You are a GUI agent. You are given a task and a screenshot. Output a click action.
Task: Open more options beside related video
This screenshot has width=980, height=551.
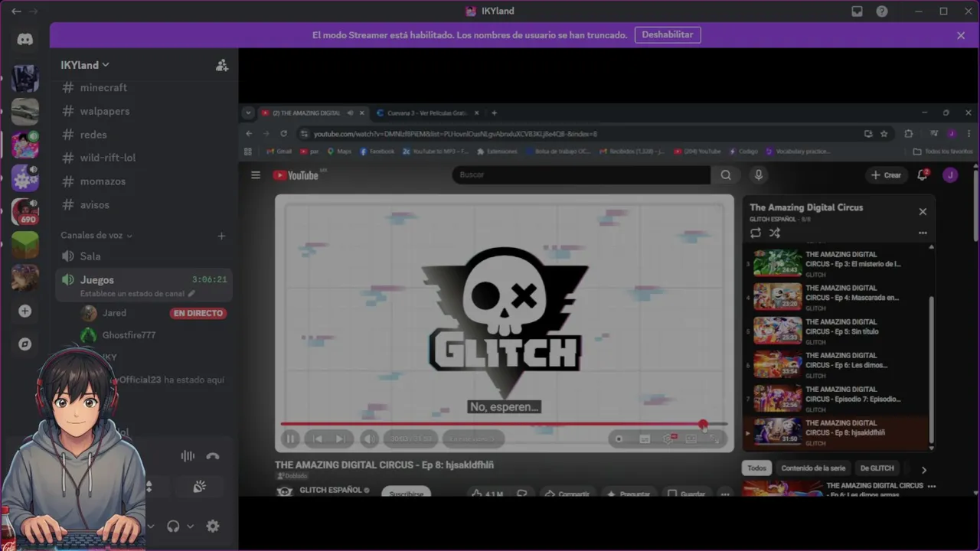point(932,486)
